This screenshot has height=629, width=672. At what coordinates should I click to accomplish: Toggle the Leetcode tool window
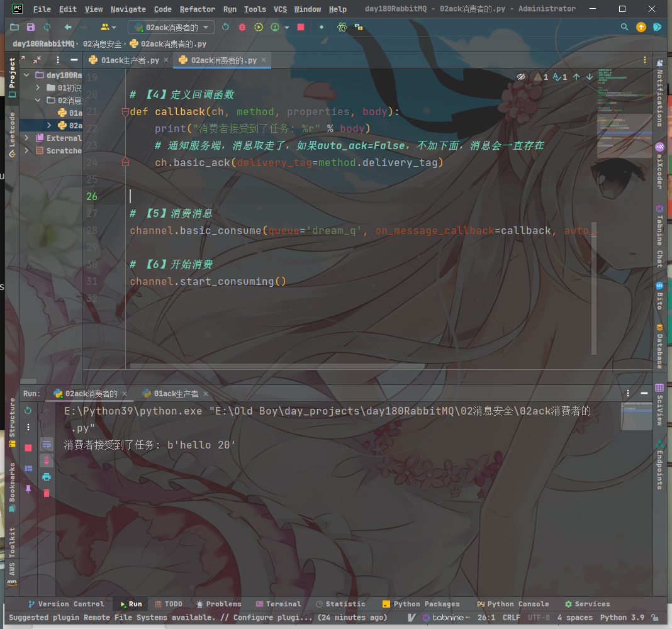12,135
